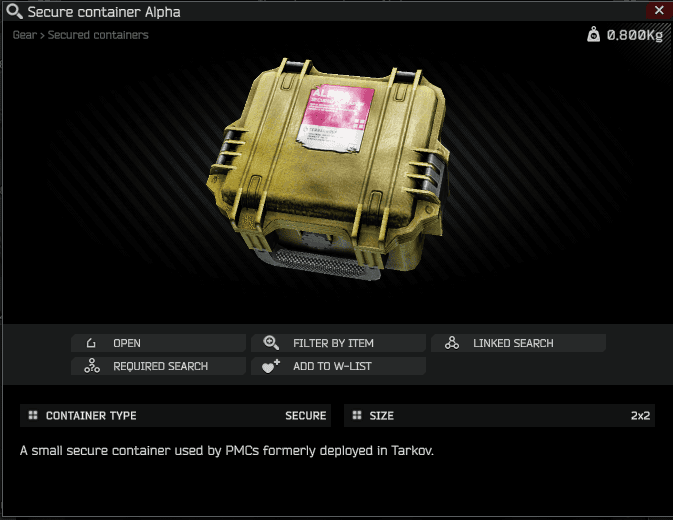Click the Size grid icon
Image resolution: width=673 pixels, height=520 pixels.
tap(357, 415)
